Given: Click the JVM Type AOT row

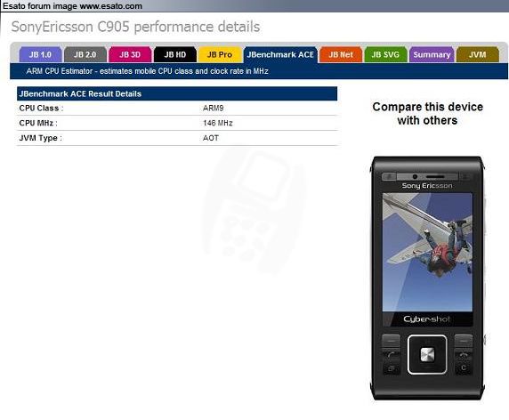Looking at the screenshot, I should tap(177, 138).
